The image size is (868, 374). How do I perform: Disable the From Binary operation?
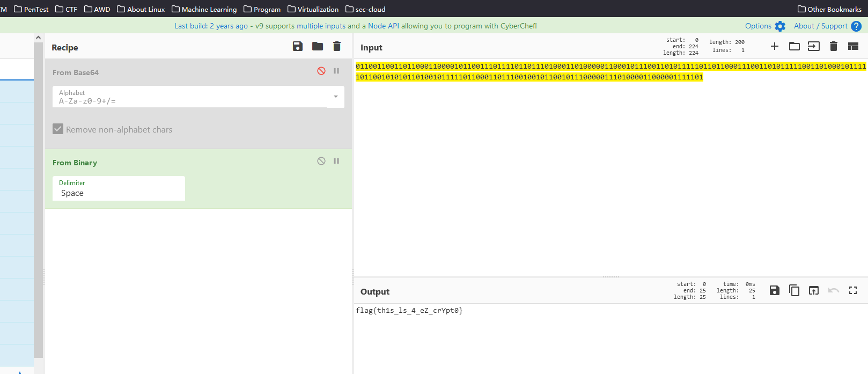(x=321, y=161)
